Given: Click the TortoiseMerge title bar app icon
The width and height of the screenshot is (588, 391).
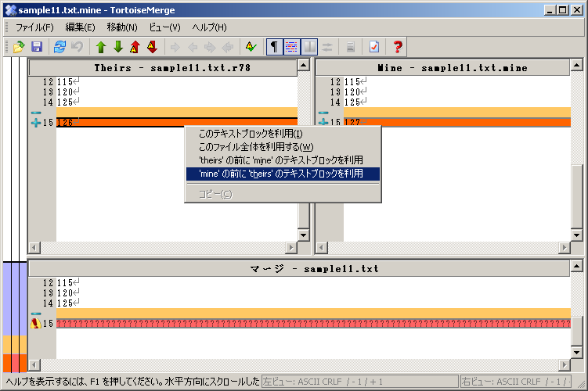Looking at the screenshot, I should [x=11, y=10].
